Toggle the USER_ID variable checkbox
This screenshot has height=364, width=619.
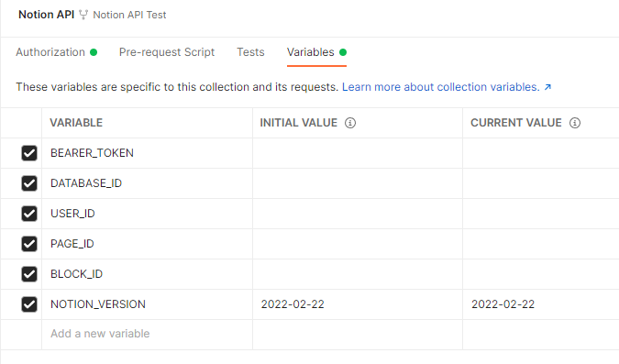29,214
